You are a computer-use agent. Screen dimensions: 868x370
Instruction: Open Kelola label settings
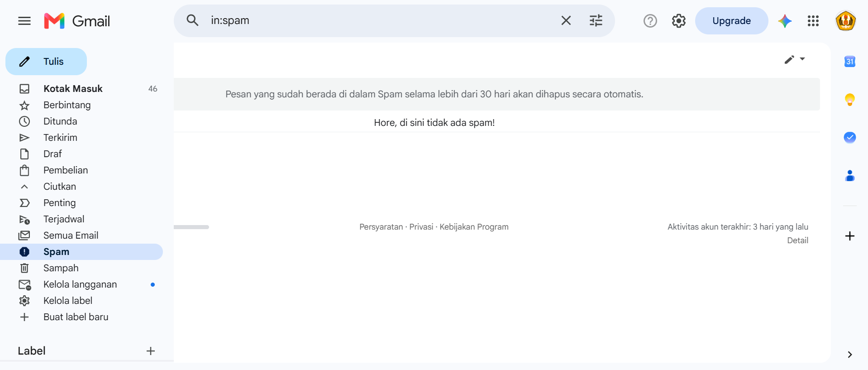pos(81,301)
